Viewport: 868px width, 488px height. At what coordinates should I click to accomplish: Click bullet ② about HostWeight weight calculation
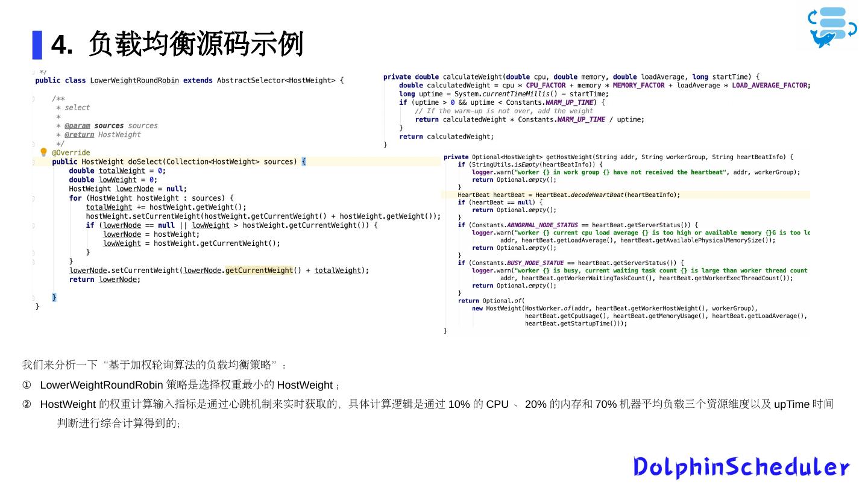(428, 404)
